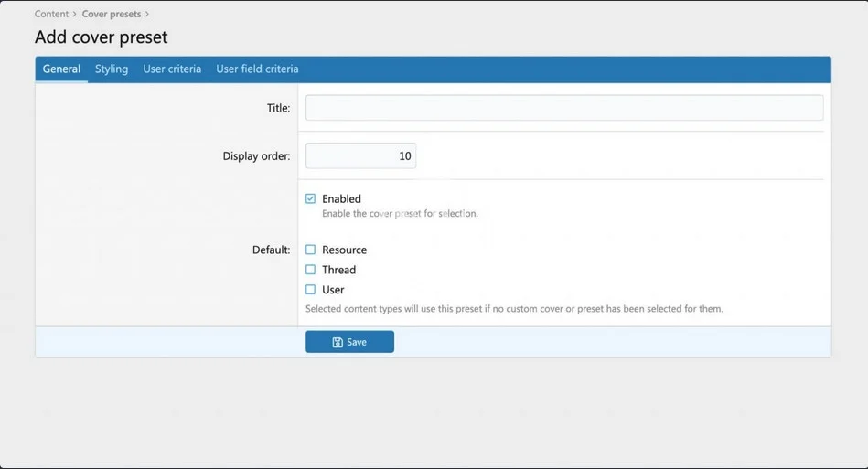868x469 pixels.
Task: Disable the Enabled checkbox
Action: tap(311, 198)
